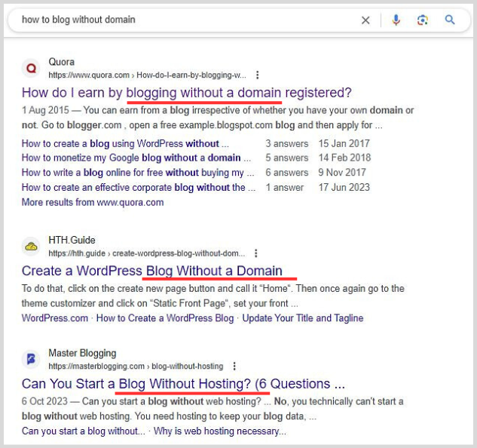The image size is (477, 448).
Task: Click the https://hth.guide URL breadcrumb
Action: coord(147,253)
